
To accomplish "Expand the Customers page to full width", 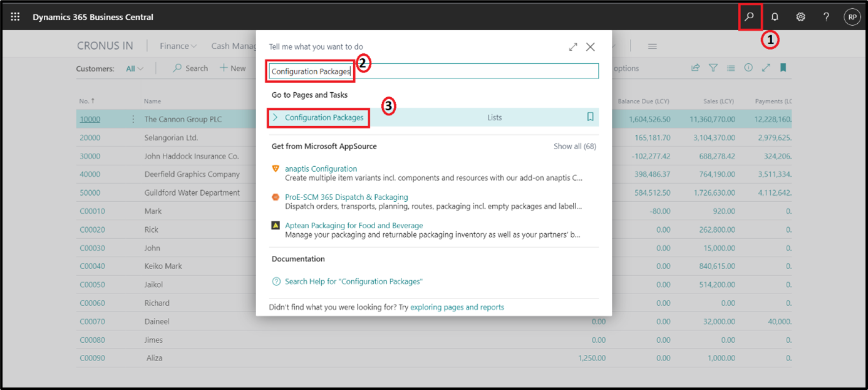I will click(x=765, y=68).
